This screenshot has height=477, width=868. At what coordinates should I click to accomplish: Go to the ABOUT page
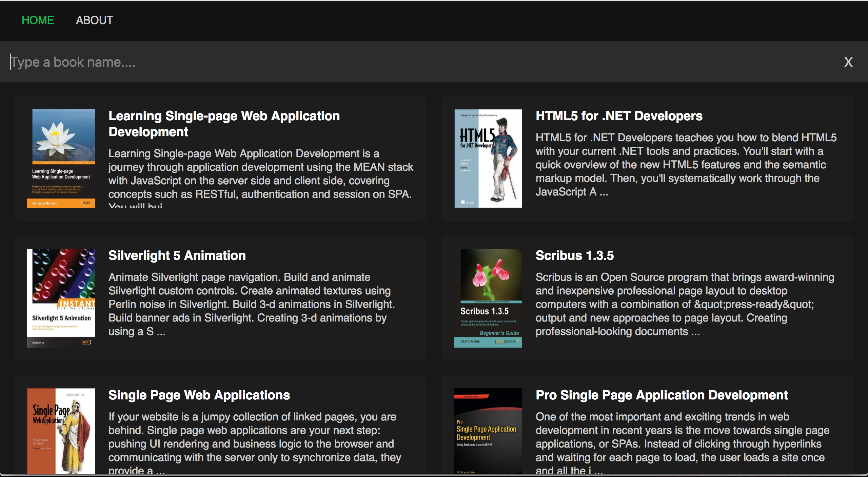point(94,20)
